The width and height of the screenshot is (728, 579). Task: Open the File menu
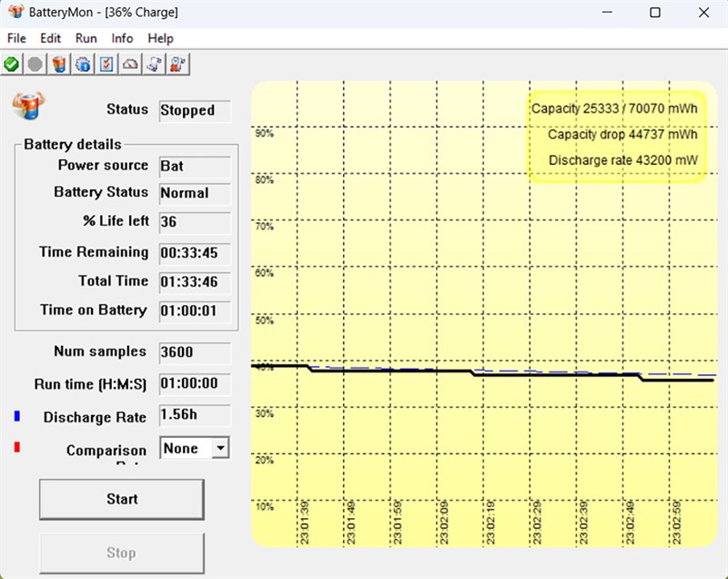click(16, 38)
